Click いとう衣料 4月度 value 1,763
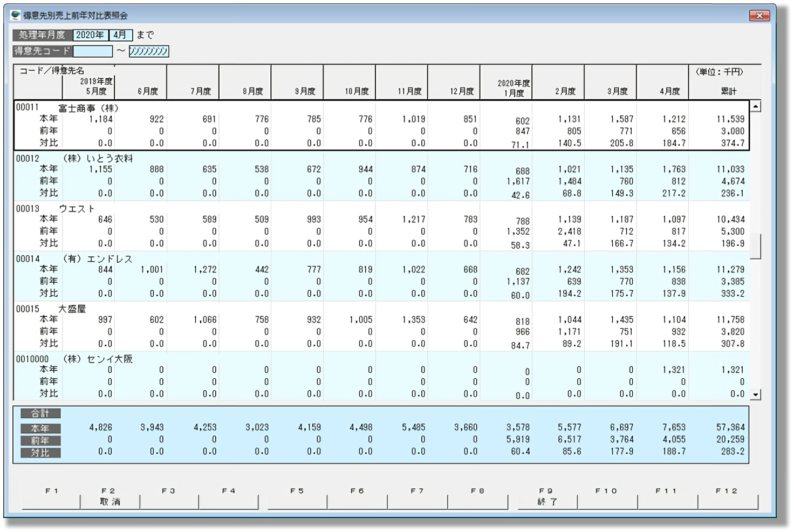The height and width of the screenshot is (532, 794). 674,169
